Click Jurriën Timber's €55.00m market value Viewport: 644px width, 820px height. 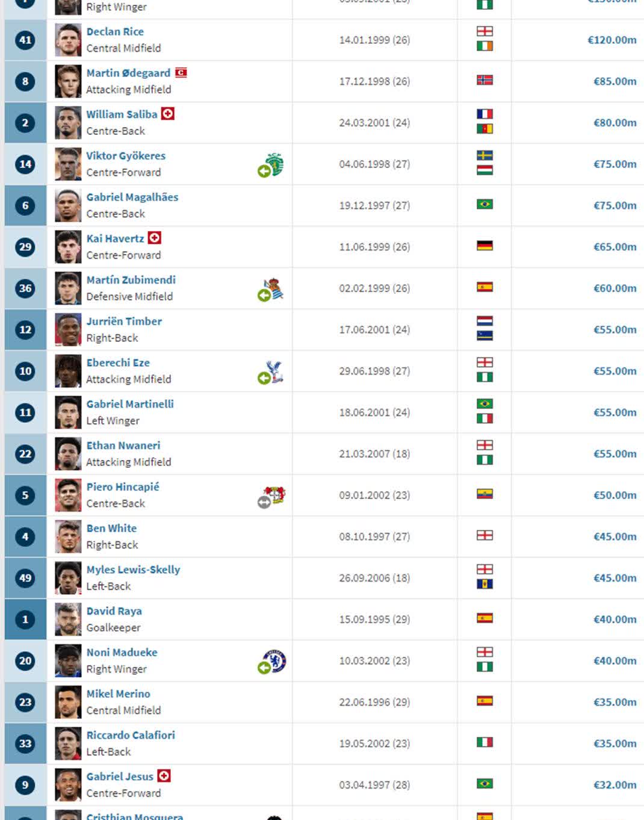(615, 330)
